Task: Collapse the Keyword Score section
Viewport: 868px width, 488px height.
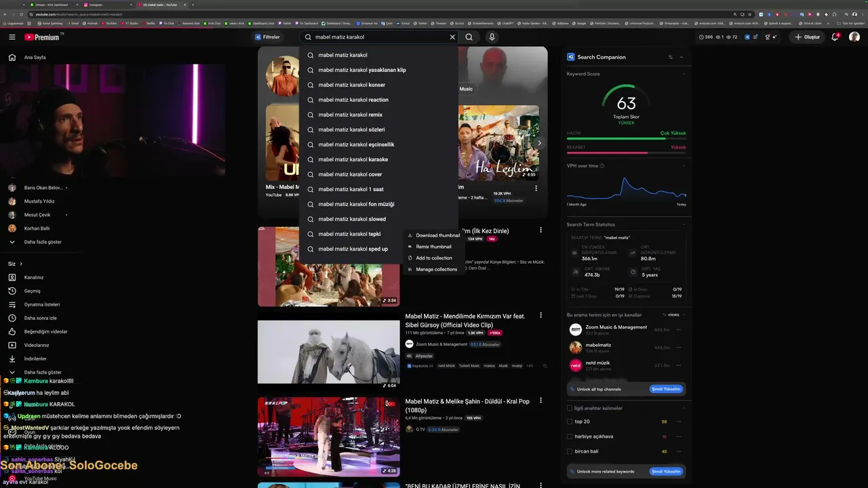Action: click(684, 74)
